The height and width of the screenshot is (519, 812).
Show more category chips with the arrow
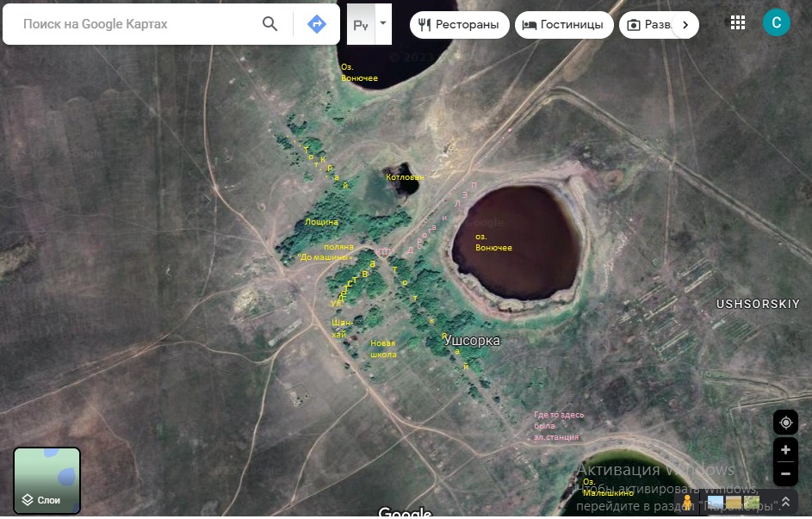pos(685,25)
